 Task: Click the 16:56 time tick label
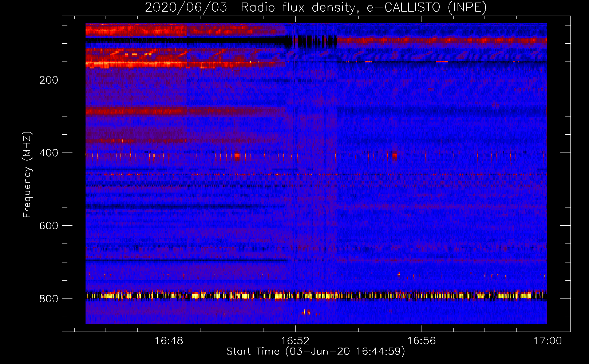tap(422, 341)
